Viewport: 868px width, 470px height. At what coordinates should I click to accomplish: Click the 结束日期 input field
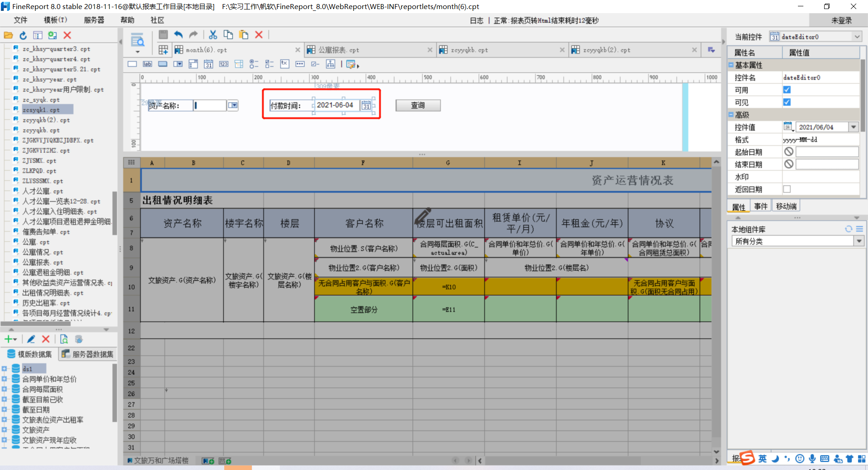[827, 164]
